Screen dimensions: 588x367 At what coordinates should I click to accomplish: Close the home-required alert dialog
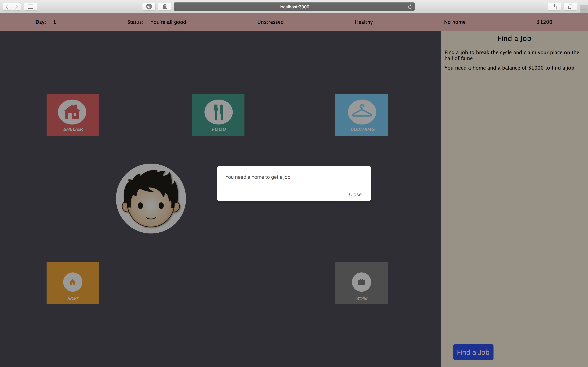pyautogui.click(x=355, y=194)
